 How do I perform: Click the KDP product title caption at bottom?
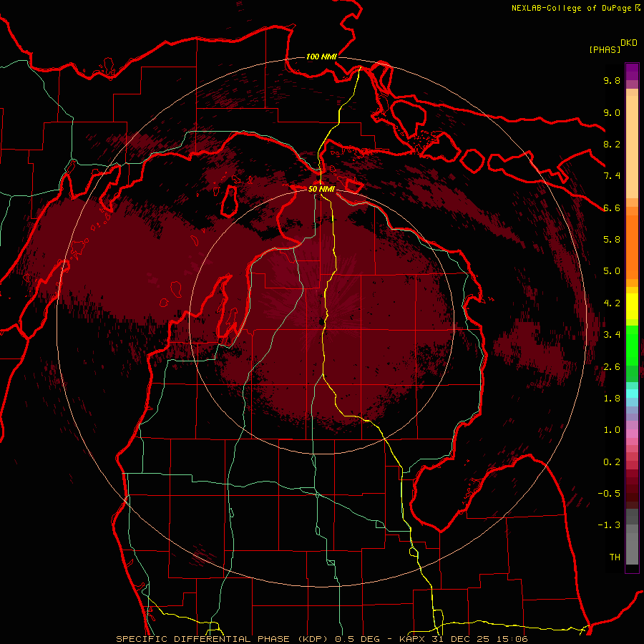click(x=321, y=639)
